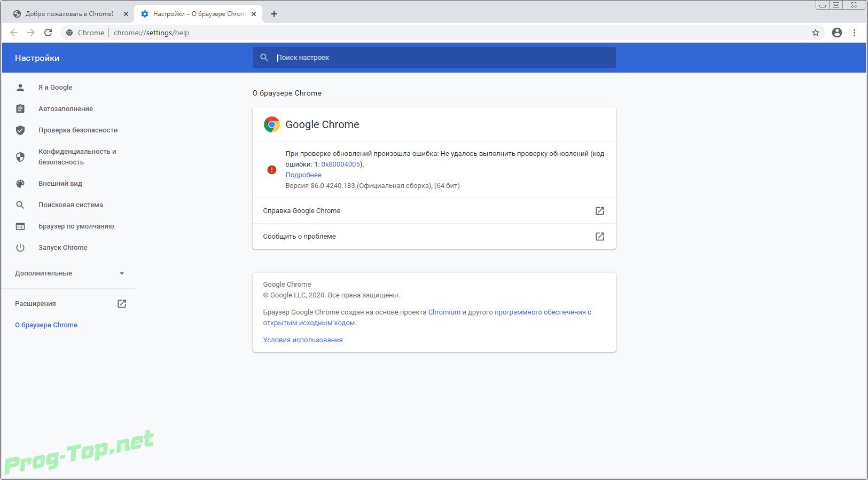Focus the 'Поиск настроек' search field
The height and width of the screenshot is (480, 868).
pos(434,58)
